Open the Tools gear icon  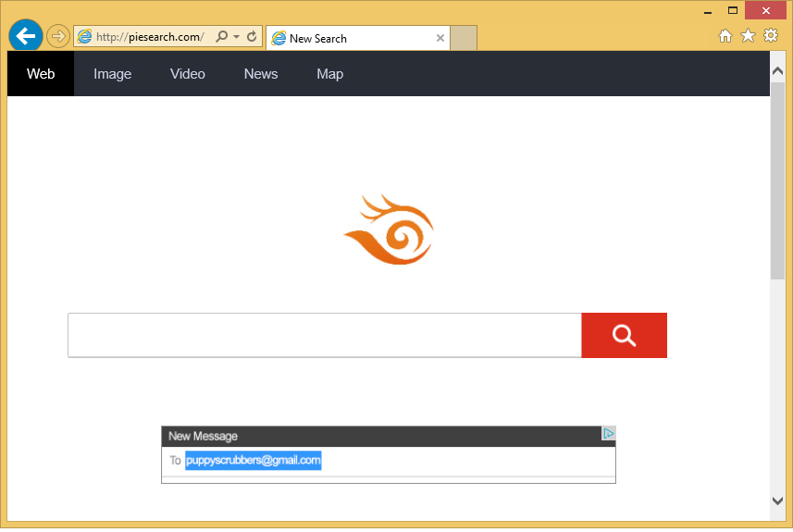[x=770, y=36]
